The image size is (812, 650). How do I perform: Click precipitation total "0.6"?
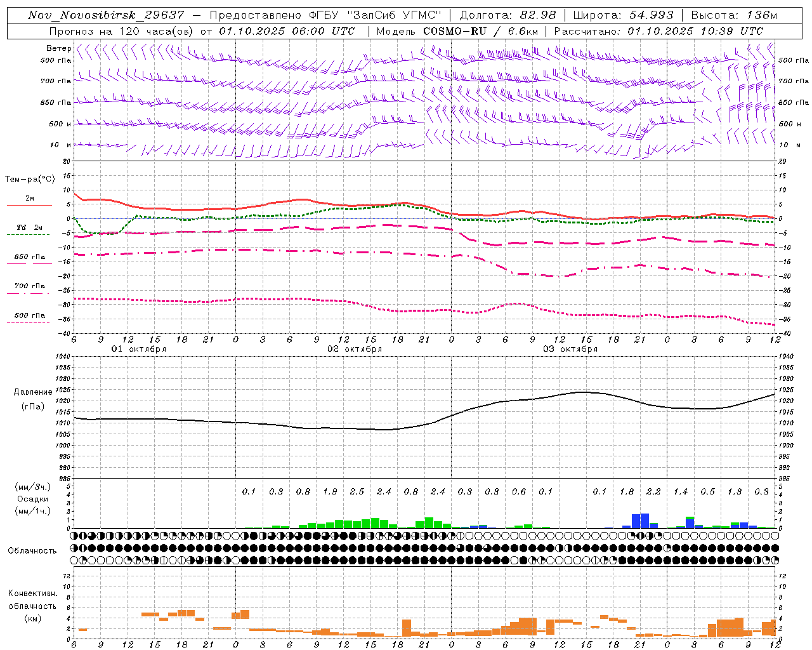click(x=519, y=491)
